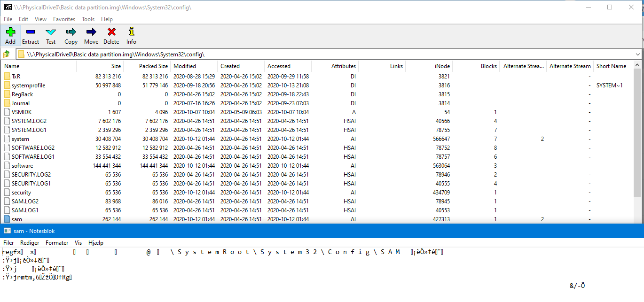Click the Move toolbar icon
Image resolution: width=644 pixels, height=302 pixels.
pyautogui.click(x=91, y=32)
